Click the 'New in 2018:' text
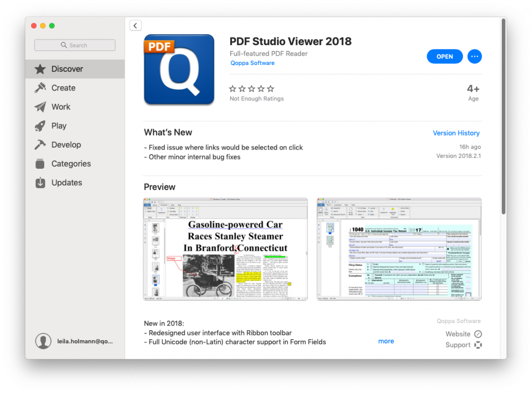 [x=164, y=323]
